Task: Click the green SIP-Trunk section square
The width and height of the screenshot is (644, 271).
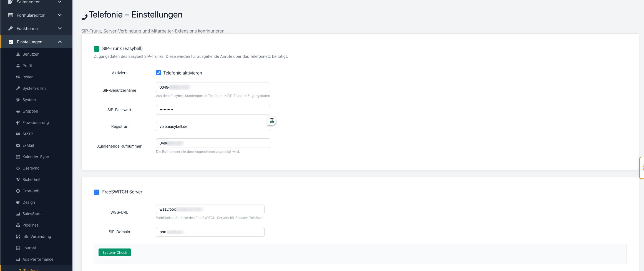Action: pyautogui.click(x=97, y=49)
